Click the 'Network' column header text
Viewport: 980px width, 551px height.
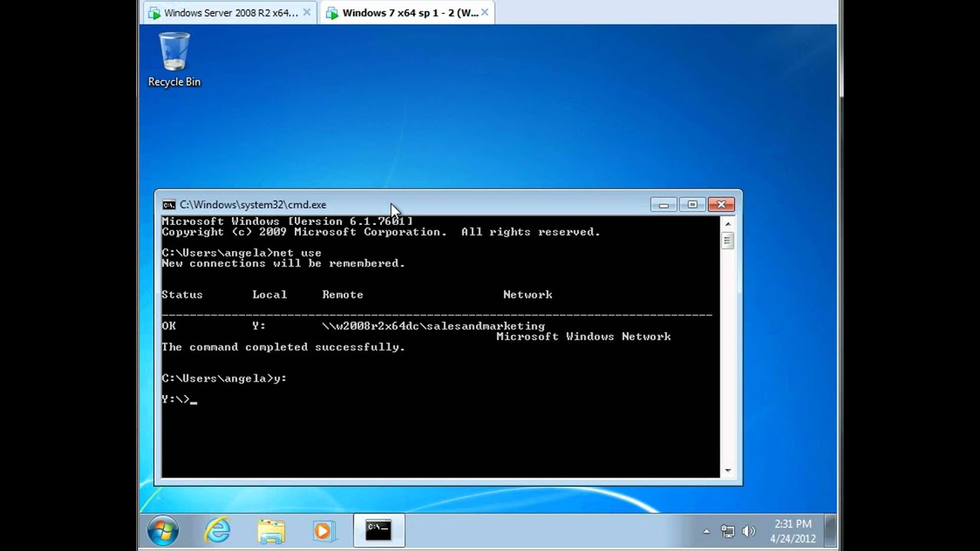[528, 295]
